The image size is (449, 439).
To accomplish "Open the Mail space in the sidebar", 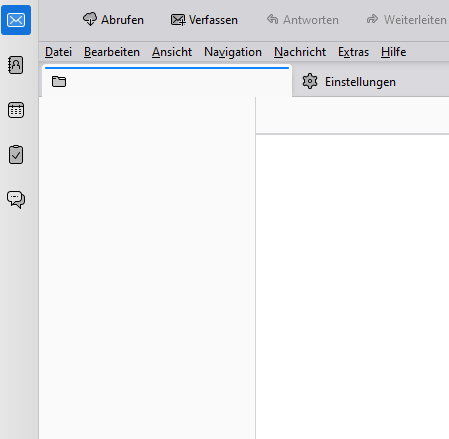I will (x=16, y=20).
